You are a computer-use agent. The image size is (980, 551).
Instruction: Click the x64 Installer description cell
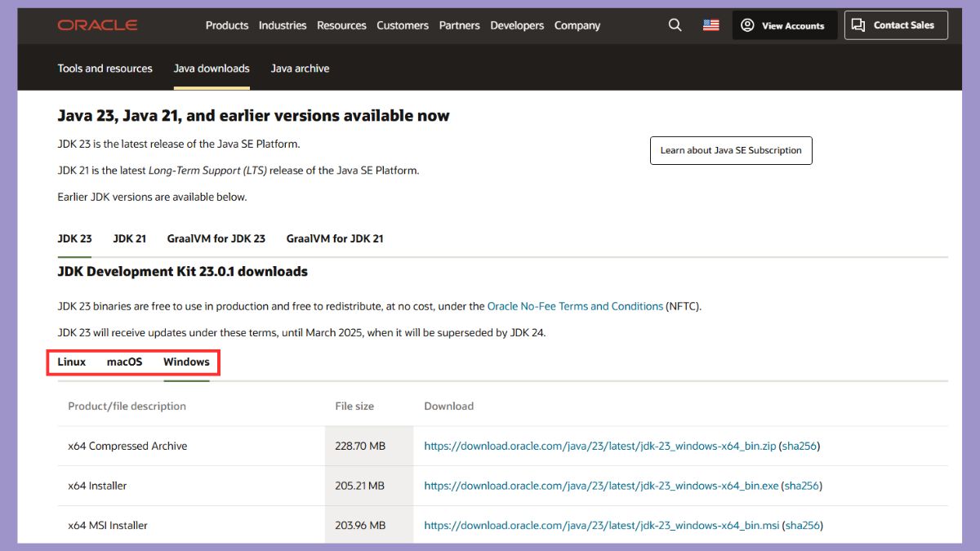[97, 486]
